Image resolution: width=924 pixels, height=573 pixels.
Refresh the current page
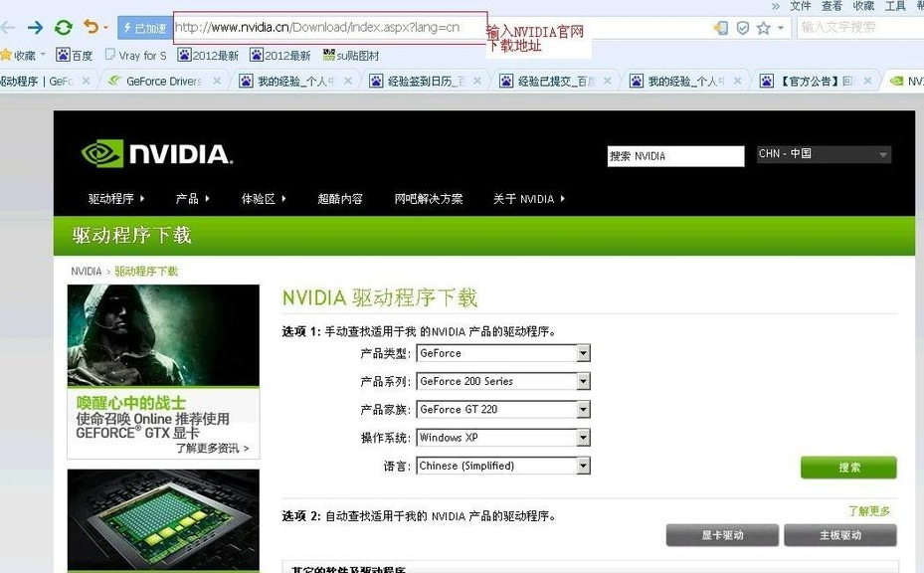tap(63, 26)
